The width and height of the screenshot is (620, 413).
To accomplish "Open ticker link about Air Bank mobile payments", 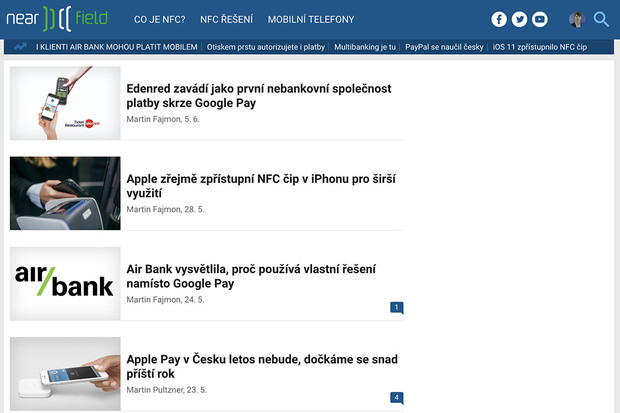I will click(x=117, y=47).
